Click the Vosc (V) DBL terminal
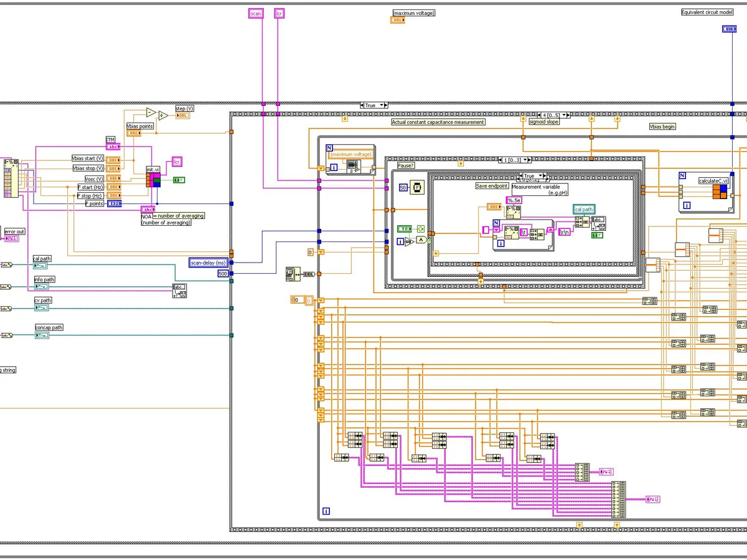This screenshot has height=560, width=747. pyautogui.click(x=113, y=179)
